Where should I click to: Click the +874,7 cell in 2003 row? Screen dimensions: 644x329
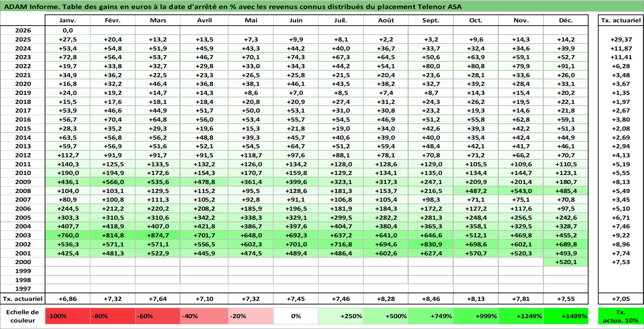[x=158, y=236]
